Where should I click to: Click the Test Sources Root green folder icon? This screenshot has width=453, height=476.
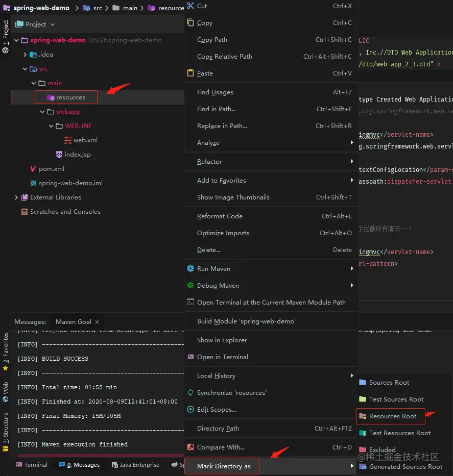363,399
